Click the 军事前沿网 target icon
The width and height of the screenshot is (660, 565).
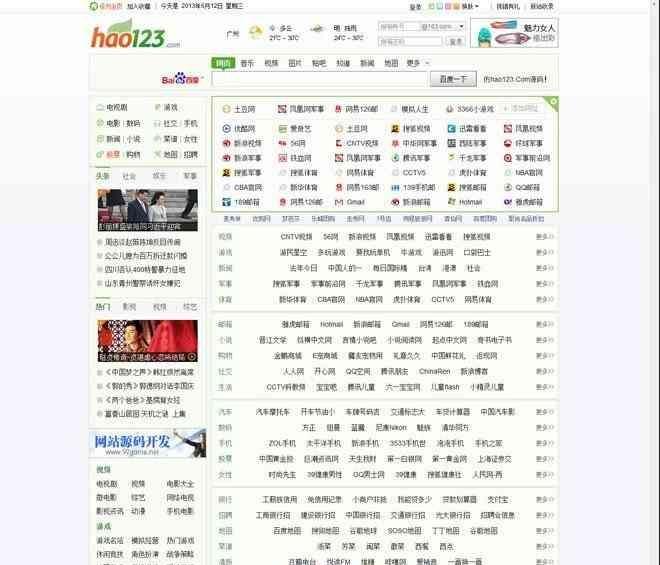pyautogui.click(x=508, y=158)
